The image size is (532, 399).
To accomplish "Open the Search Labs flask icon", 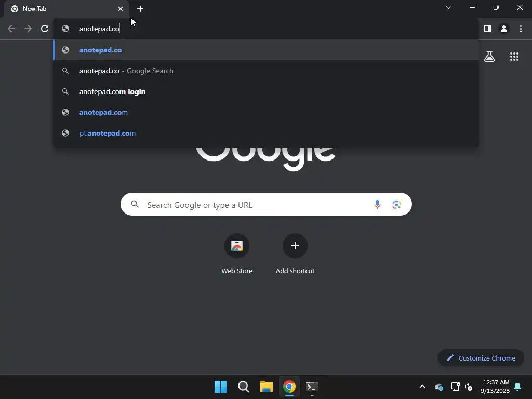I will [489, 57].
